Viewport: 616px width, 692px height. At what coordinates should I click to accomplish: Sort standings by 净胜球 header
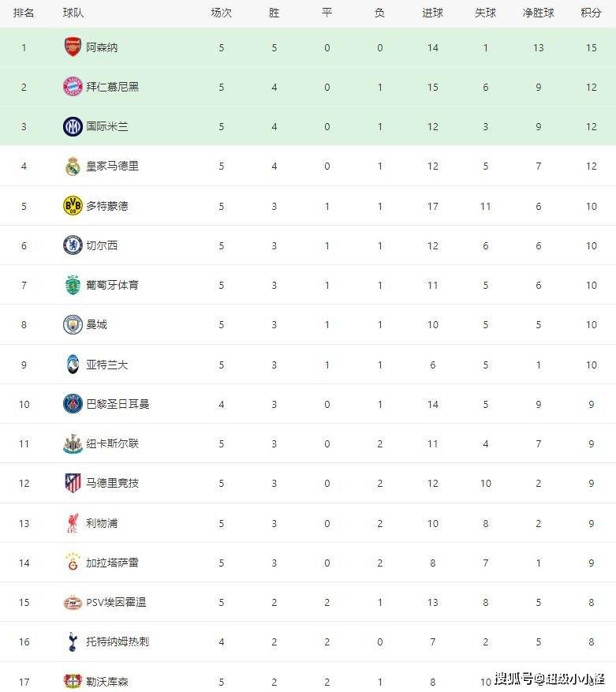tap(538, 13)
